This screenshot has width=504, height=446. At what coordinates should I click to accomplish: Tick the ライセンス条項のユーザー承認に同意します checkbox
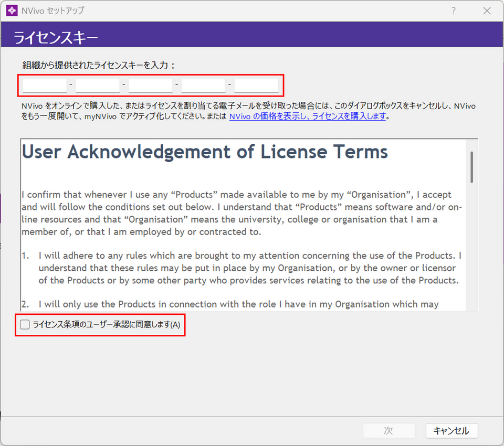25,325
